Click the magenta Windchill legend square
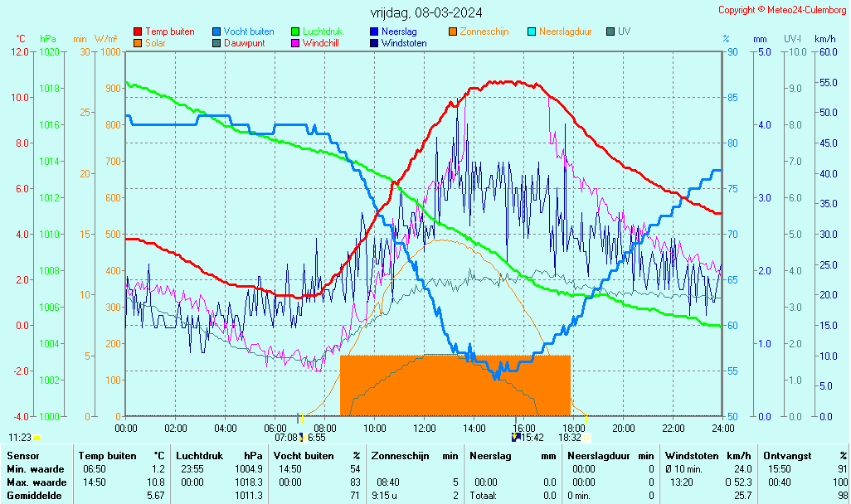Viewport: 851px width, 504px height. tap(295, 43)
